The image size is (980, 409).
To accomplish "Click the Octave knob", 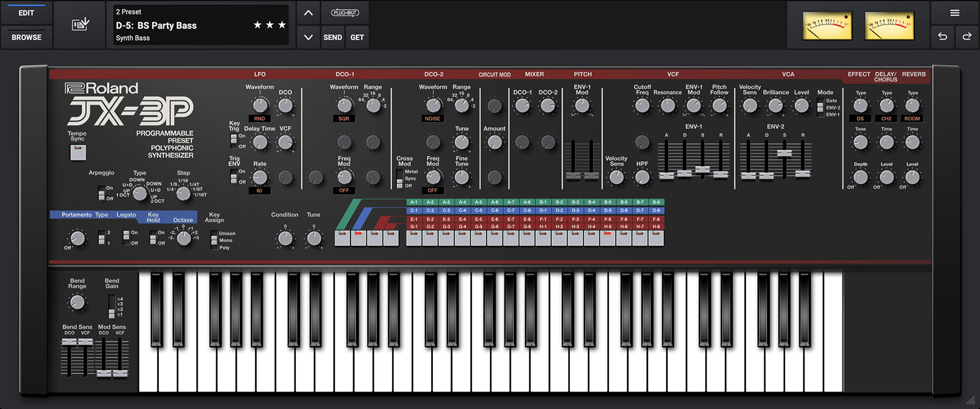I will click(x=184, y=238).
